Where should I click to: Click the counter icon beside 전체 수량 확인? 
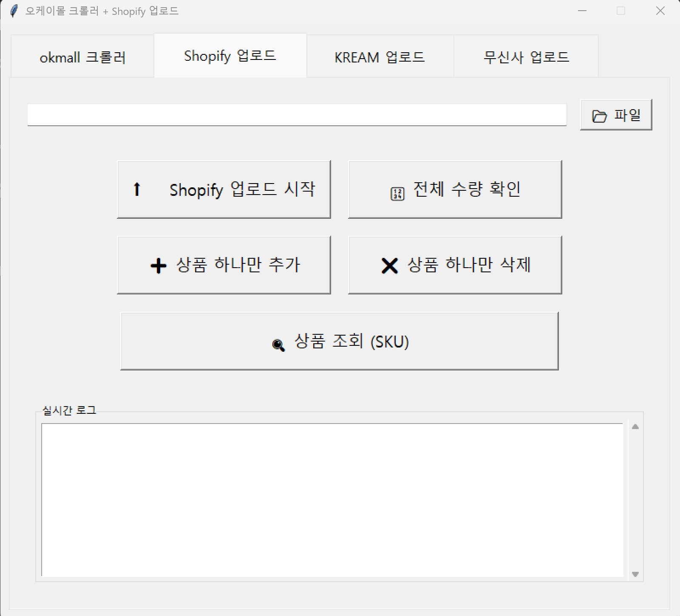coord(397,194)
